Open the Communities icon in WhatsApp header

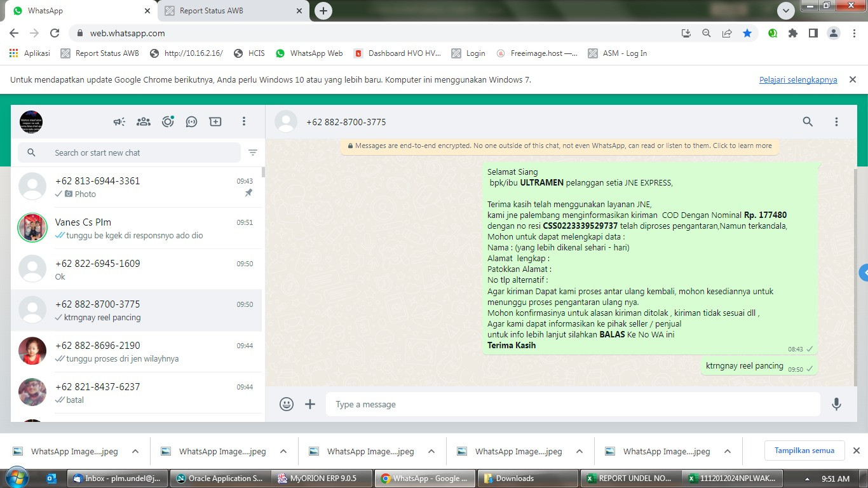(x=144, y=121)
